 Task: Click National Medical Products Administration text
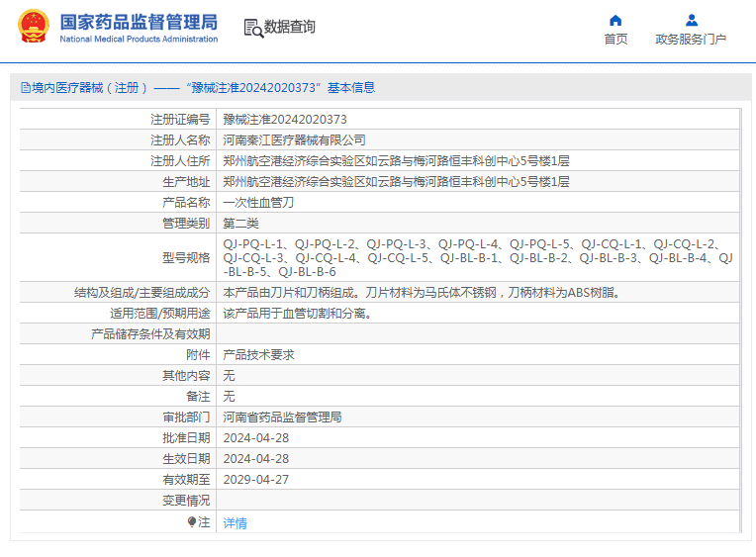[x=139, y=39]
